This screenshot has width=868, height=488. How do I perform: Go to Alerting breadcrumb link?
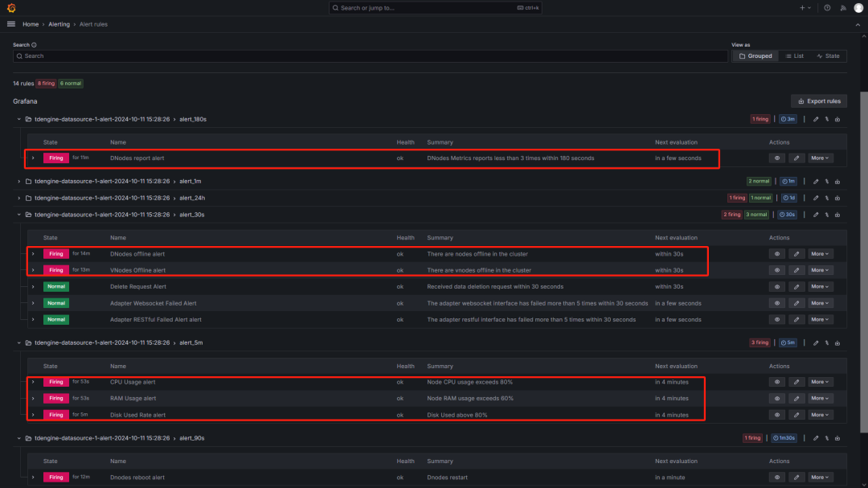tap(59, 24)
